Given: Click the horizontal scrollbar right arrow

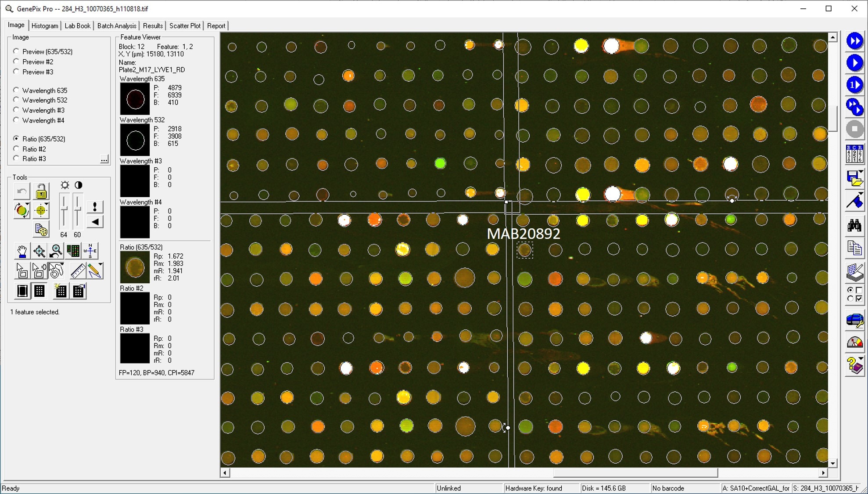Looking at the screenshot, I should pyautogui.click(x=823, y=472).
